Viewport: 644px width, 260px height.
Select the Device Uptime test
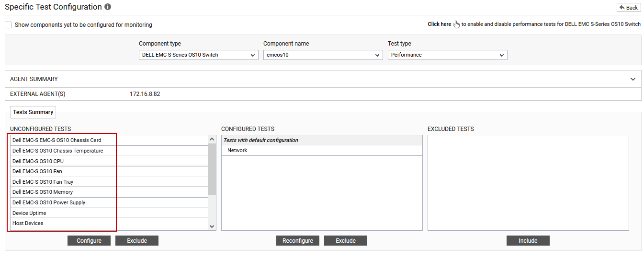(x=109, y=213)
